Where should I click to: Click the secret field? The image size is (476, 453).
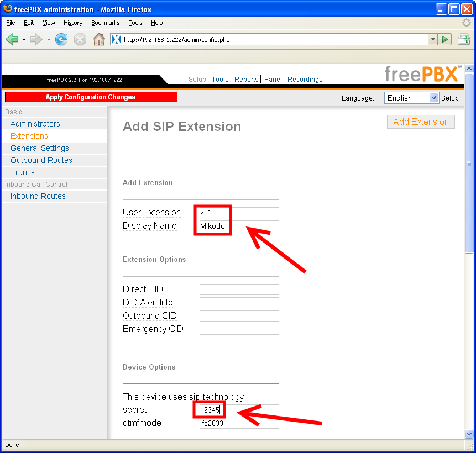pyautogui.click(x=239, y=410)
